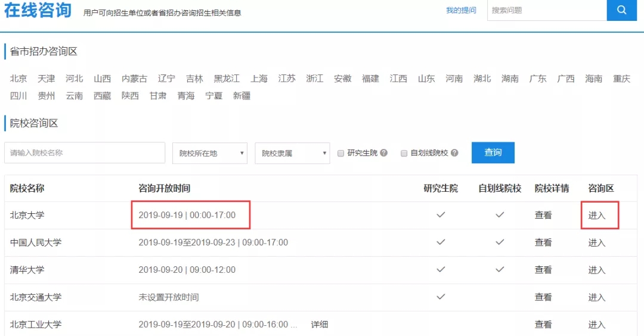Enter 中国人民大学 consultation area via 进入
This screenshot has width=644, height=336.
(x=597, y=243)
